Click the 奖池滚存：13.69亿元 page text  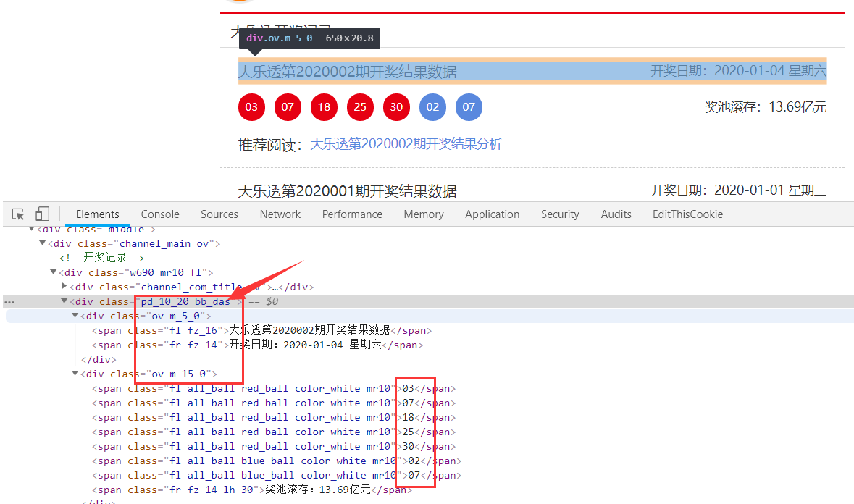click(x=766, y=107)
